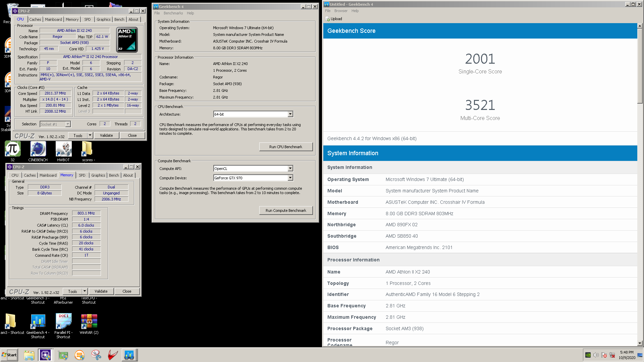
Task: Open the volume speaker tray icon
Action: (x=596, y=355)
